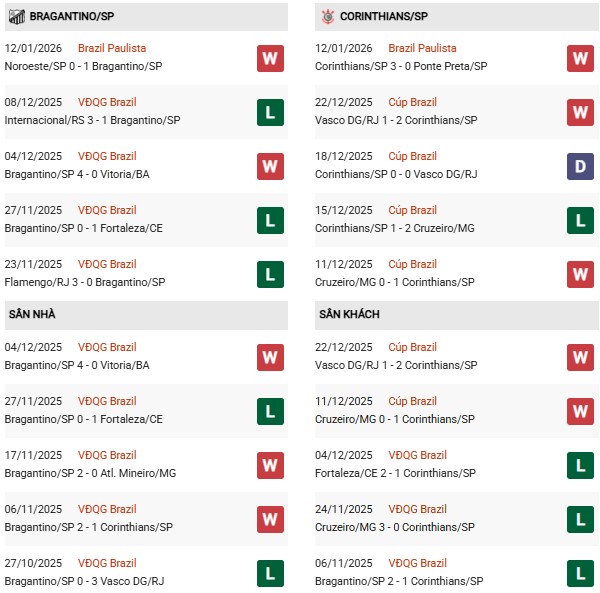Open Cúp Brazil link dated 18/12/2025
The width and height of the screenshot is (600, 593).
[412, 156]
